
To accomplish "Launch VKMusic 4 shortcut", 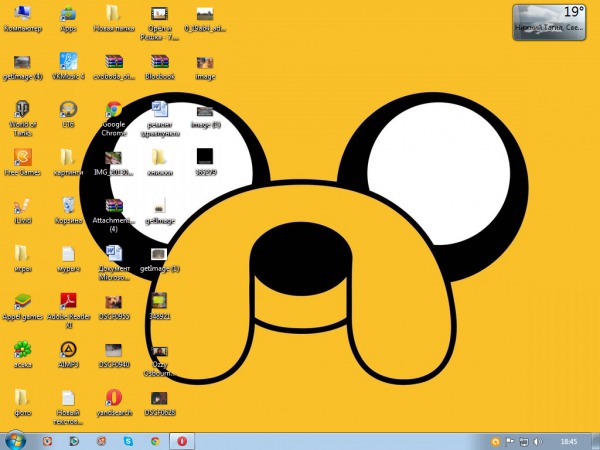I will (x=68, y=67).
